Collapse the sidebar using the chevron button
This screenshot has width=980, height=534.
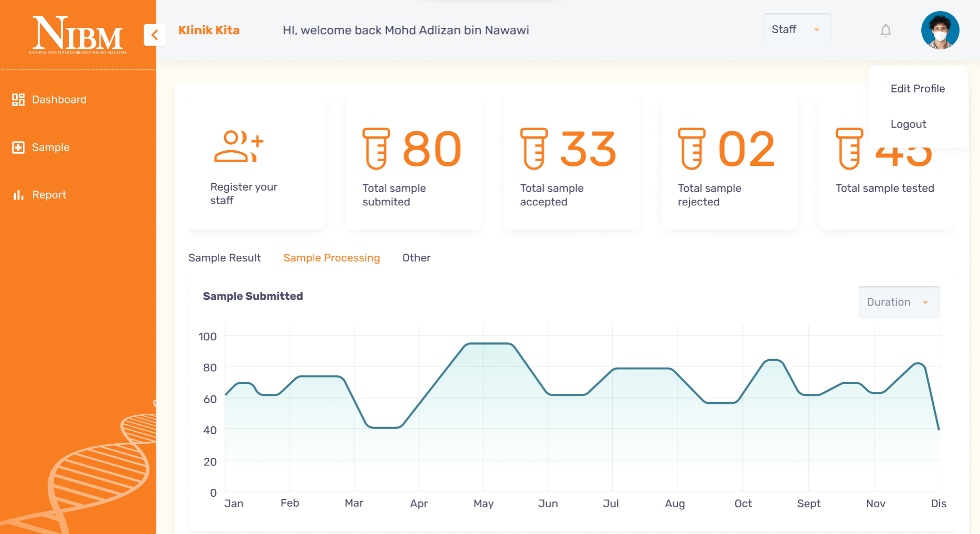[x=154, y=35]
